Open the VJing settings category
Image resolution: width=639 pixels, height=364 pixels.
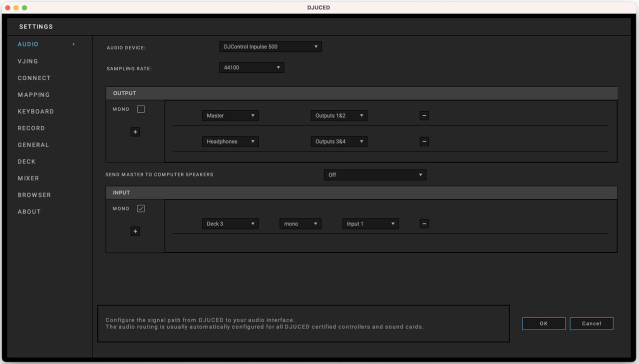point(28,61)
